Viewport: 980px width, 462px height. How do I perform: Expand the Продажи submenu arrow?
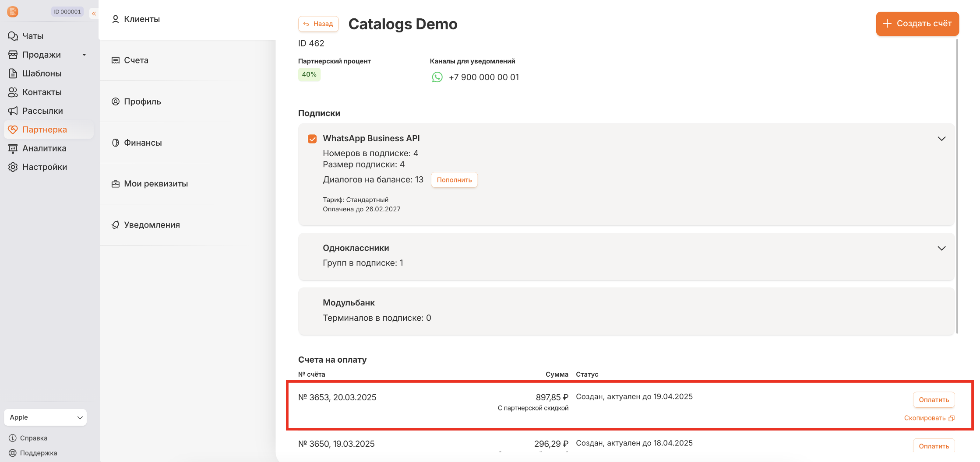[84, 55]
